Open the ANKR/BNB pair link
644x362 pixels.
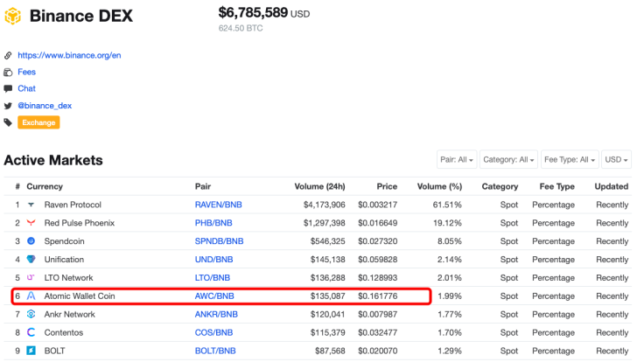(x=216, y=314)
